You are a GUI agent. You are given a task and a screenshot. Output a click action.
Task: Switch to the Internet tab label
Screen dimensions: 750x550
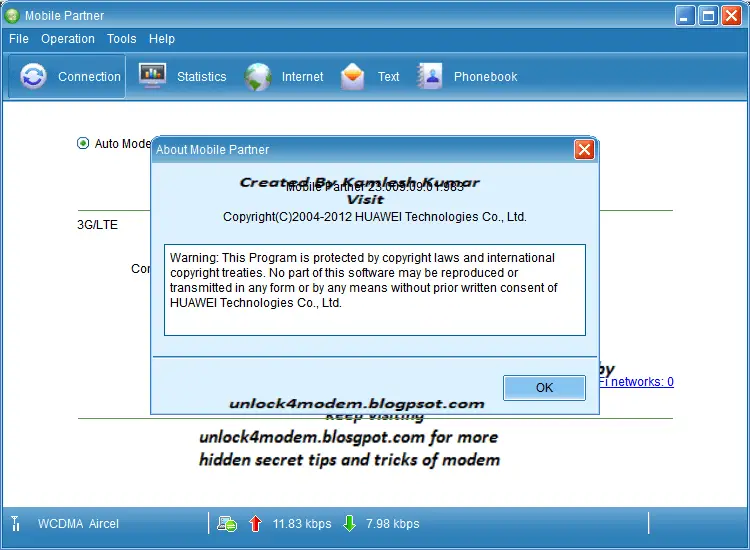tap(302, 77)
